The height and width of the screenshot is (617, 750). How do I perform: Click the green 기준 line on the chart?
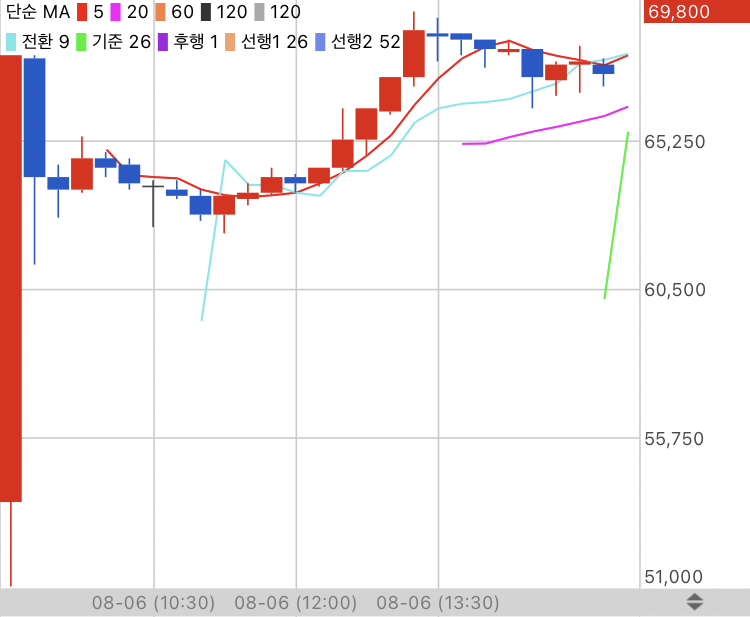(x=617, y=215)
